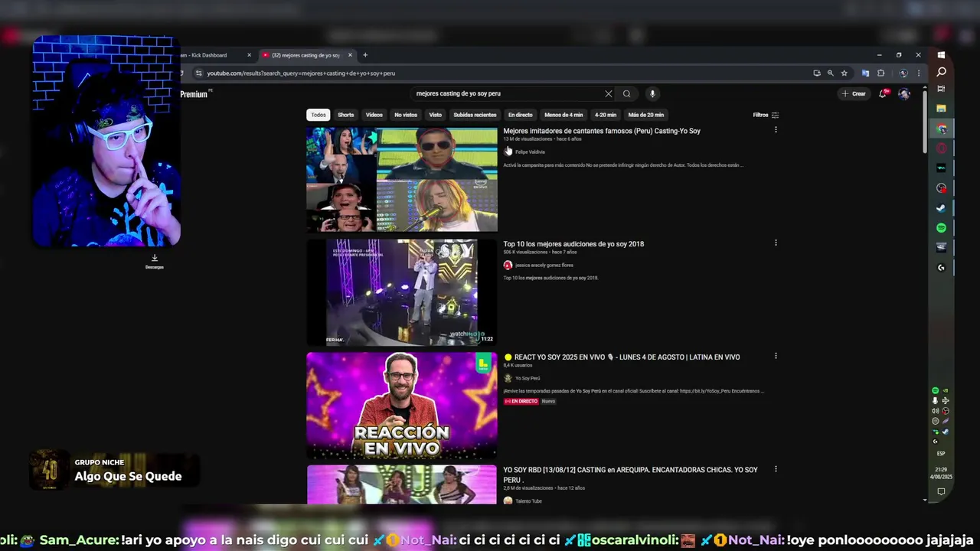Select the Vídeos filter chip
Image resolution: width=980 pixels, height=551 pixels.
[x=374, y=115]
